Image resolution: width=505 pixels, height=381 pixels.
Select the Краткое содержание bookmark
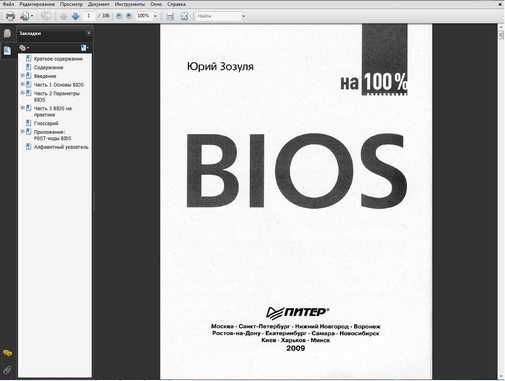click(x=58, y=59)
